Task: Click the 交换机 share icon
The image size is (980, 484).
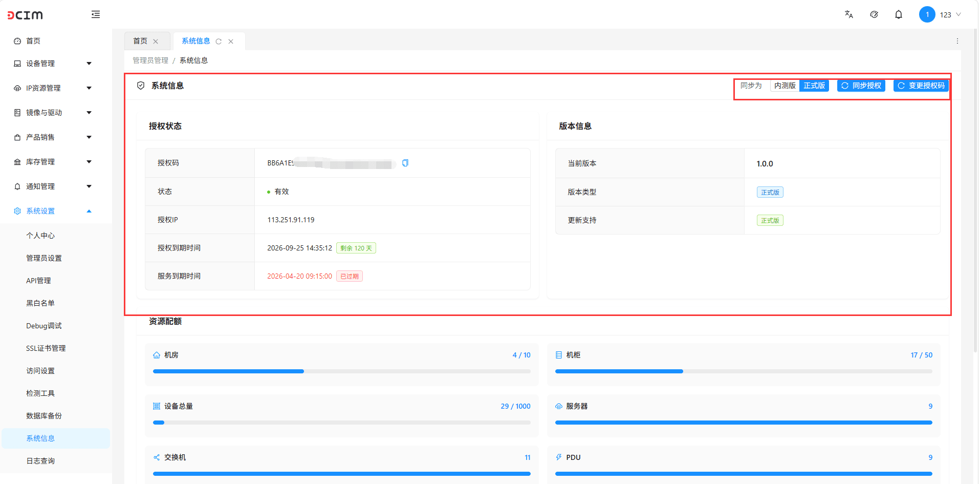Action: [x=157, y=457]
